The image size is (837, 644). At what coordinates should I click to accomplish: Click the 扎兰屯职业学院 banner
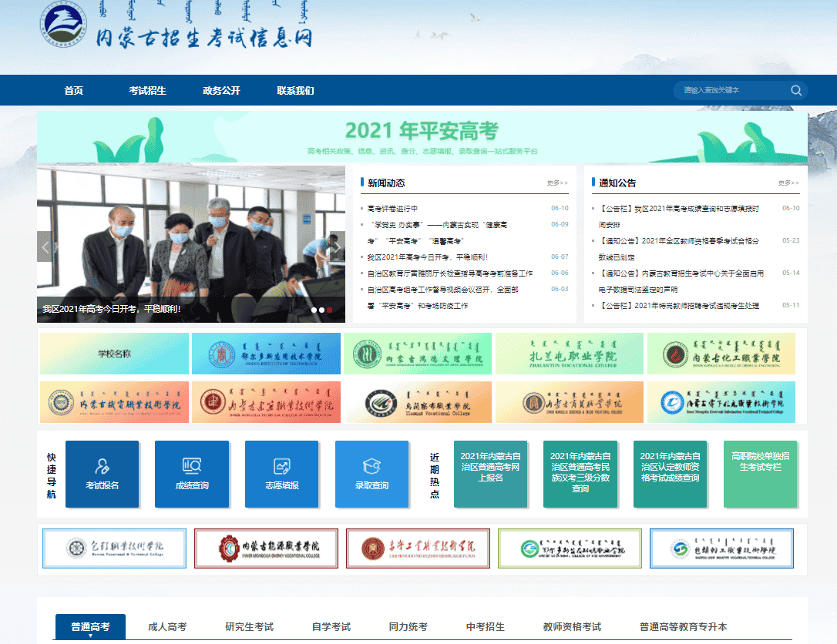click(569, 354)
